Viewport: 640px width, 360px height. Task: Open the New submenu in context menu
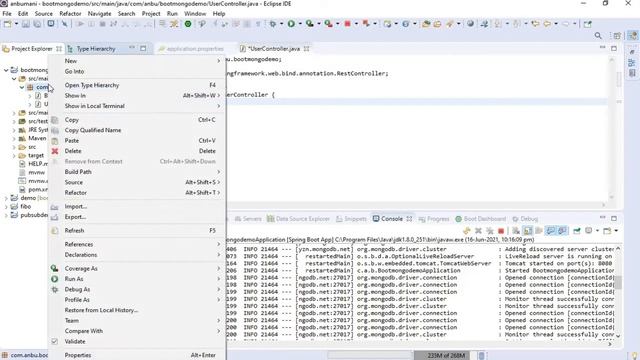(138, 61)
